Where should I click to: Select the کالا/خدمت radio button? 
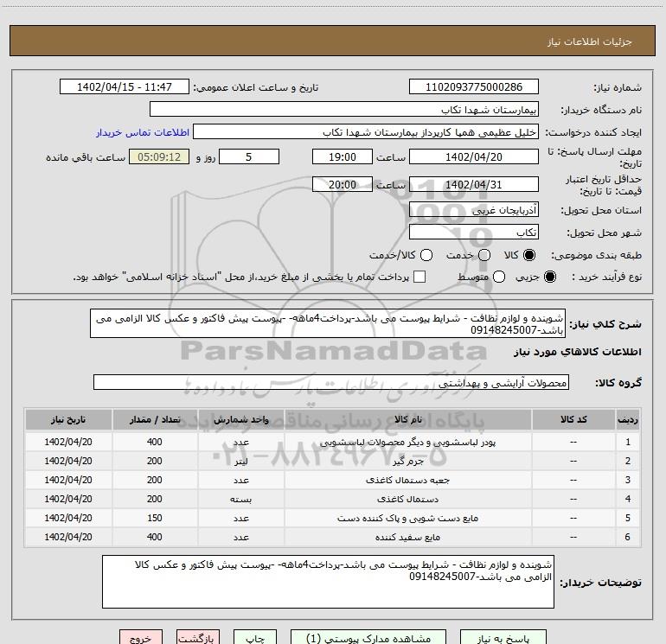pos(426,255)
